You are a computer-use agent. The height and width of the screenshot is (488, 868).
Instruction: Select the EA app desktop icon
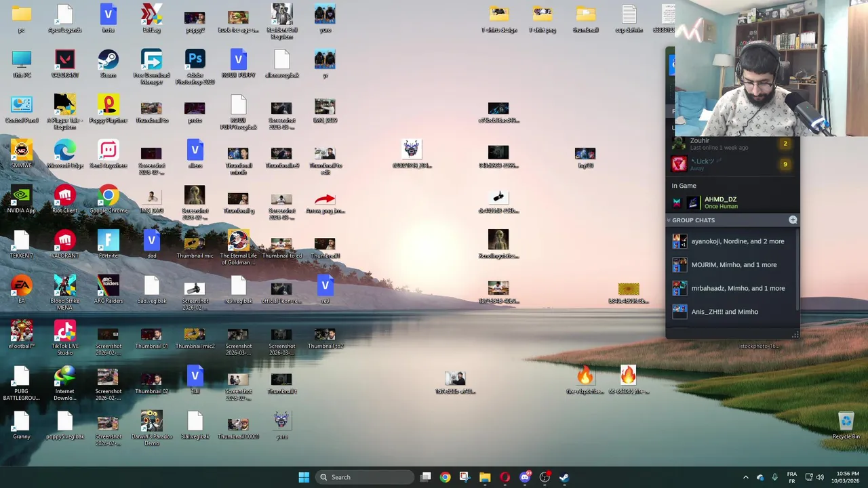[x=21, y=289]
